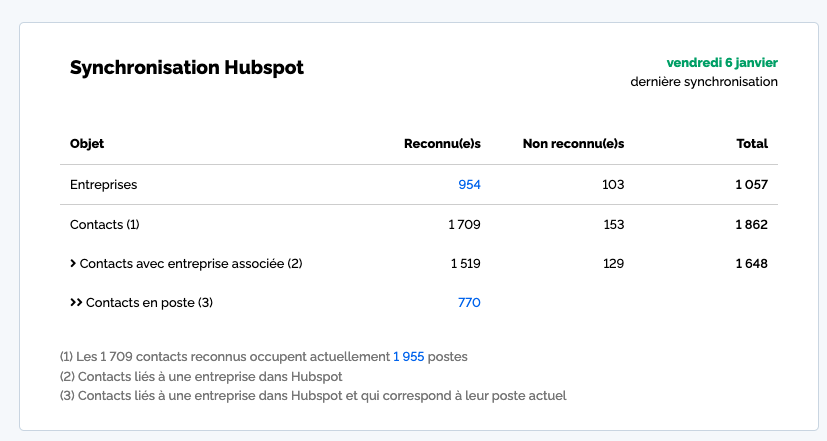Screen dimensions: 827x441
Task: Open the 770 Contacts en poste link
Action: [469, 303]
